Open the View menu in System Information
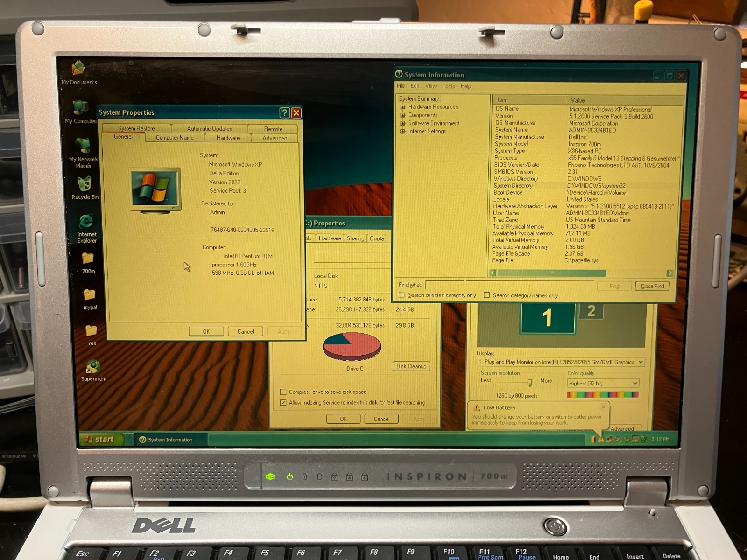This screenshot has width=747, height=560. coord(431,86)
